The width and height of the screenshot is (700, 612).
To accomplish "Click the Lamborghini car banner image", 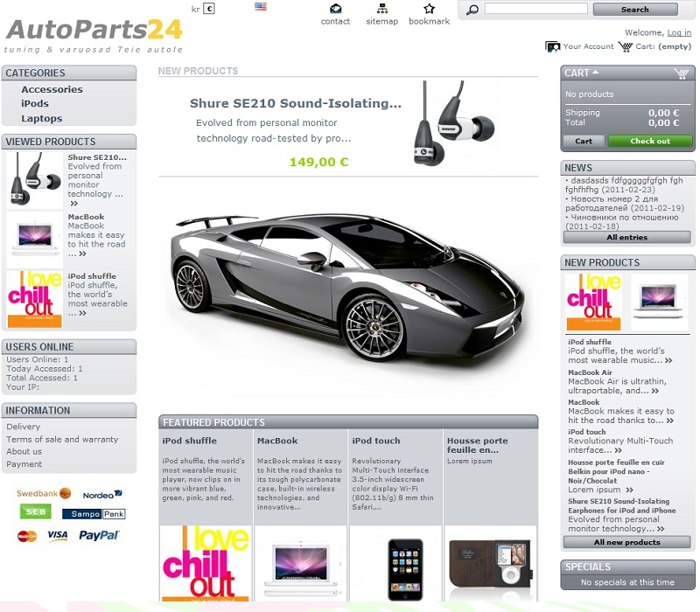I will (x=348, y=287).
